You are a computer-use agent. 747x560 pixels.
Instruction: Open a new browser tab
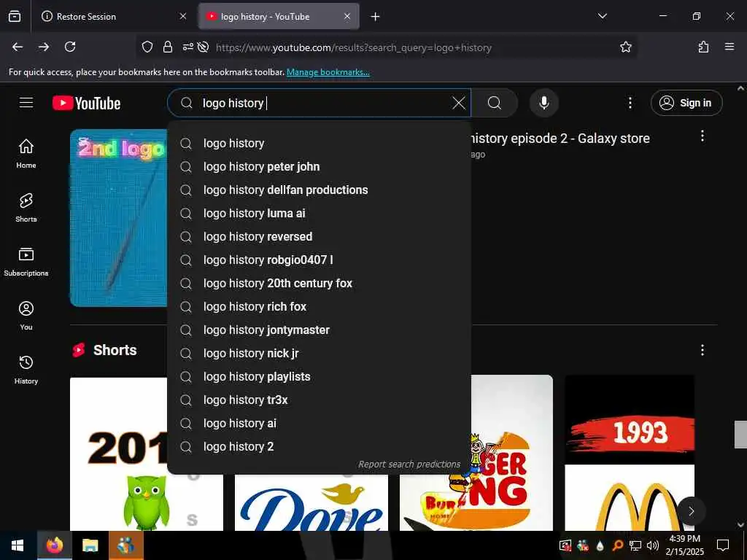(376, 17)
